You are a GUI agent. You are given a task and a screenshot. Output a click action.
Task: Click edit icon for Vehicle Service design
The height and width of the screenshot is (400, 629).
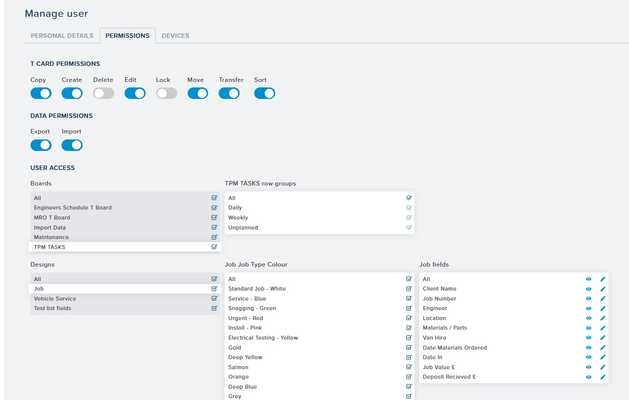(x=214, y=299)
